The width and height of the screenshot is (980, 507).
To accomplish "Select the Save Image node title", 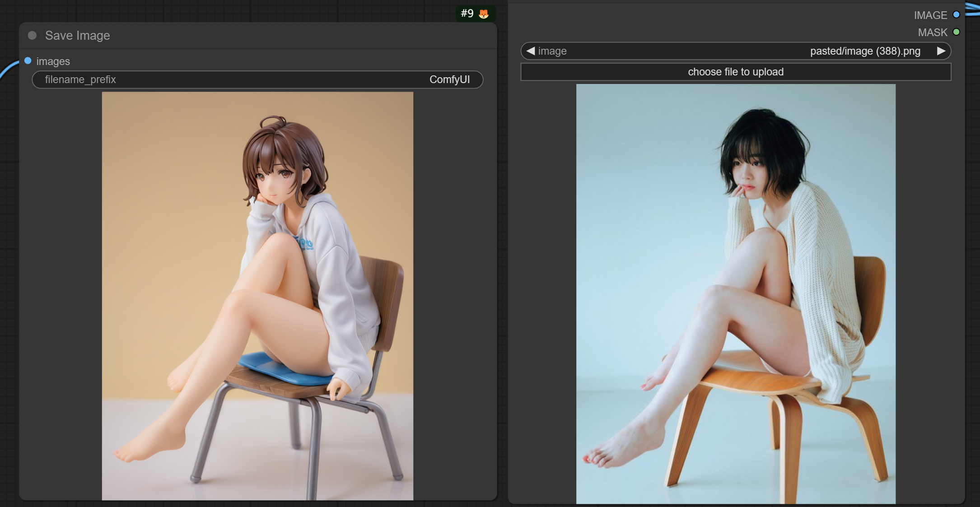I will [x=77, y=35].
